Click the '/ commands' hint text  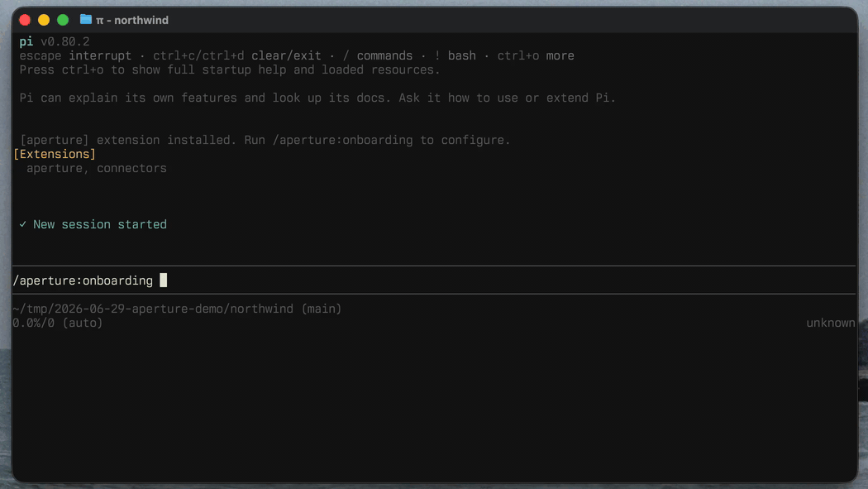[378, 56]
